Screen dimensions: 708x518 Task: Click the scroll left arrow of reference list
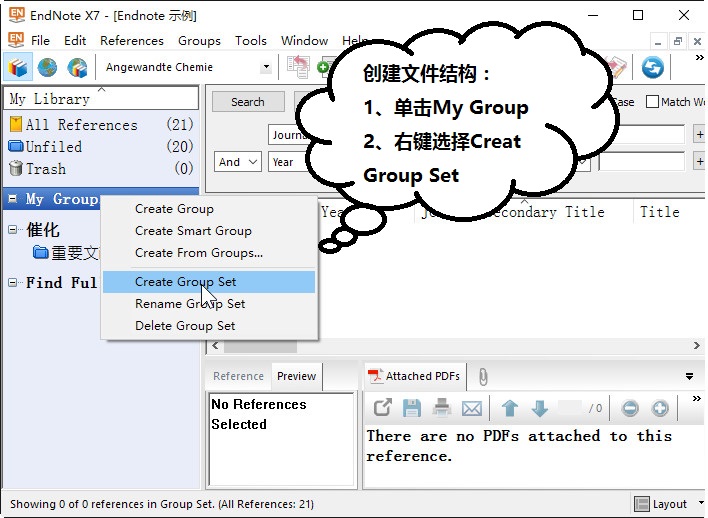215,346
